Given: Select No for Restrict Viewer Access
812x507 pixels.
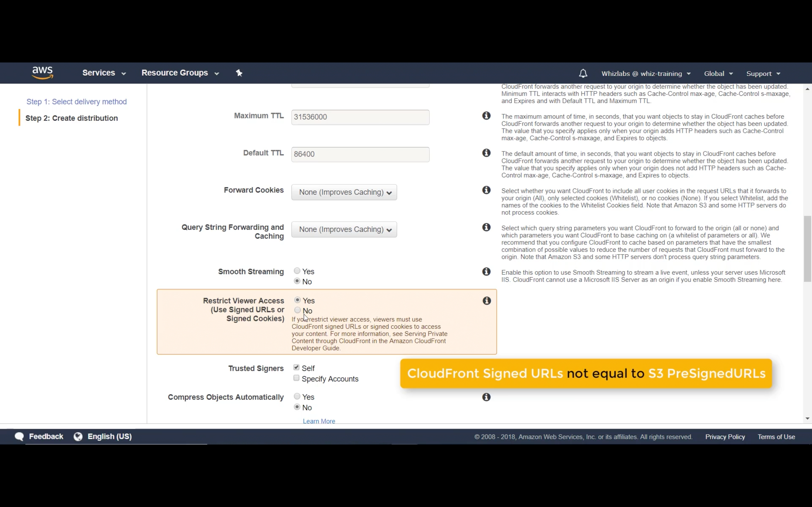Looking at the screenshot, I should (x=297, y=310).
